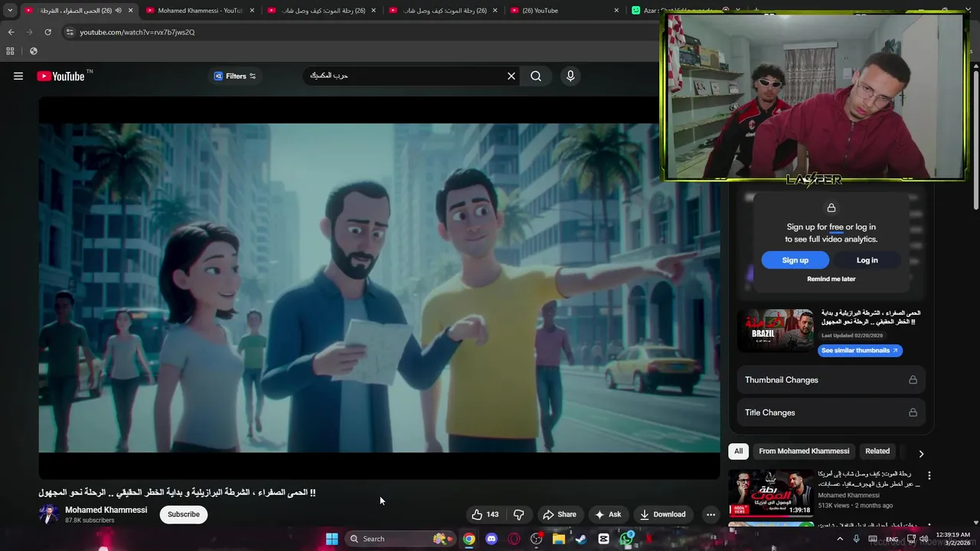Show hidden system tray icons
Image resolution: width=980 pixels, height=551 pixels.
840,540
